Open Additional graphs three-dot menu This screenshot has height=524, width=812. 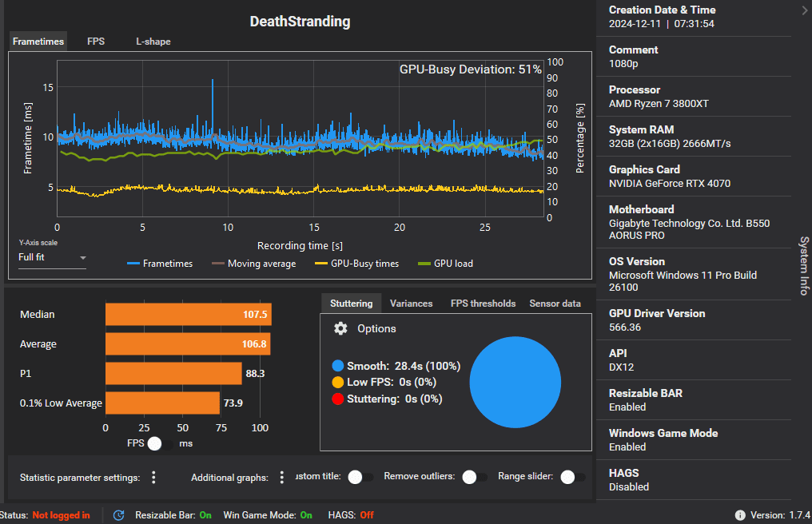[x=281, y=478]
